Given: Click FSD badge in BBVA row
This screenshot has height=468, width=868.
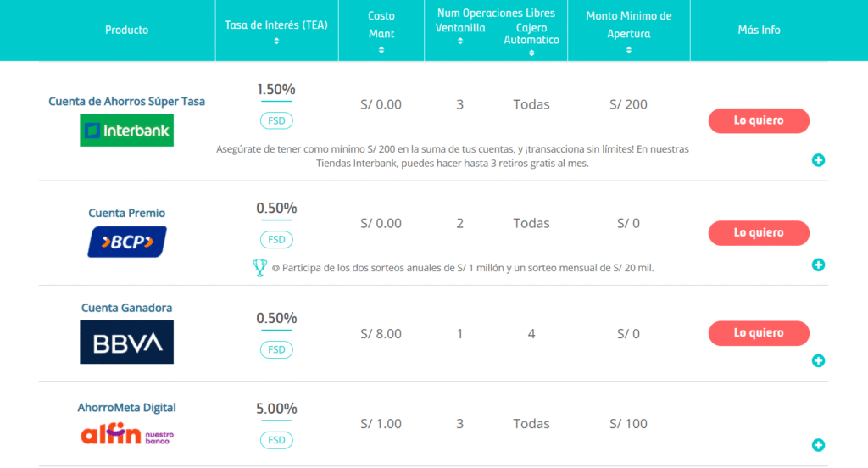Looking at the screenshot, I should (276, 349).
